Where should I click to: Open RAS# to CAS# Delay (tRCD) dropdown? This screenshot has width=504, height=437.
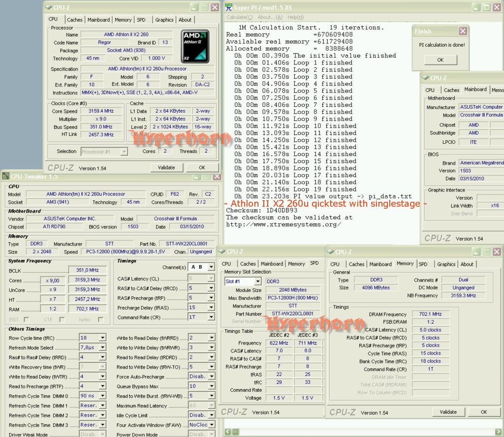point(211,288)
